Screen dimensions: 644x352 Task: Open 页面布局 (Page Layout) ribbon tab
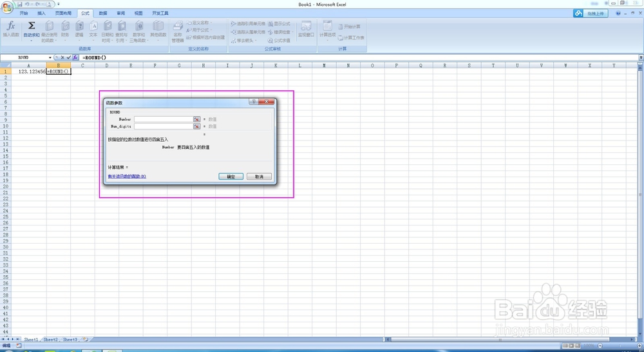click(63, 13)
